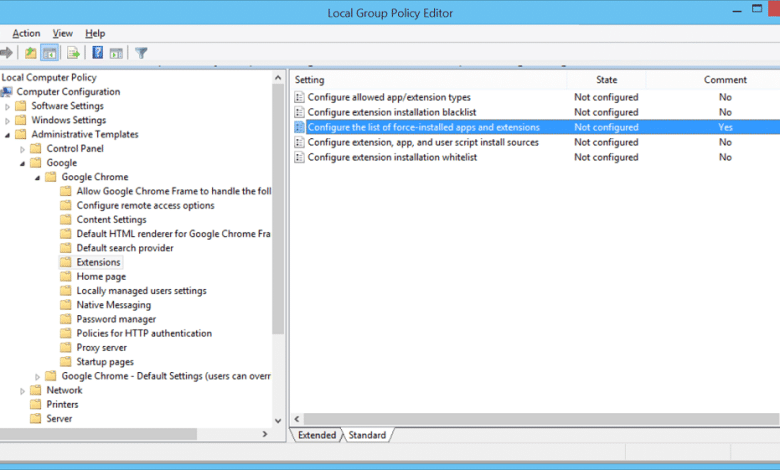Viewport: 780px width, 470px height.
Task: Toggle the Show/Hide Console Tree icon
Action: [x=49, y=53]
